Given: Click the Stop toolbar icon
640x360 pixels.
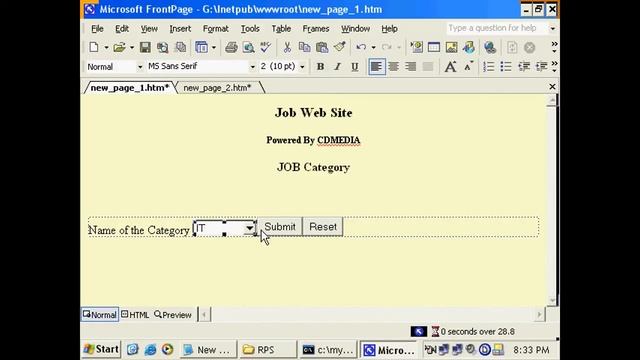Looking at the screenshot, I should pyautogui.click(x=529, y=47).
